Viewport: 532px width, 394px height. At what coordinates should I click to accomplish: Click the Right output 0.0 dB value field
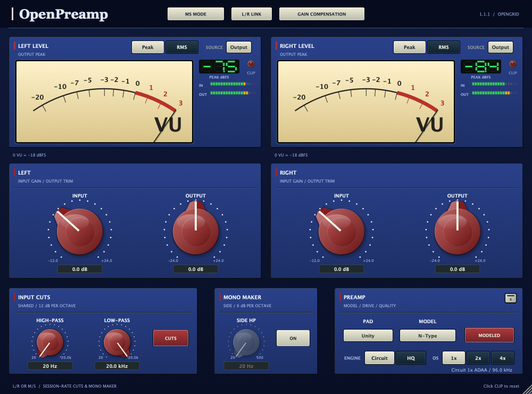[x=458, y=269]
